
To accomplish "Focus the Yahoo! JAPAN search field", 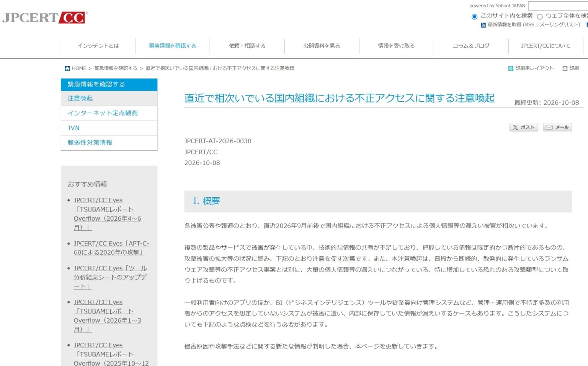I will tap(558, 6).
